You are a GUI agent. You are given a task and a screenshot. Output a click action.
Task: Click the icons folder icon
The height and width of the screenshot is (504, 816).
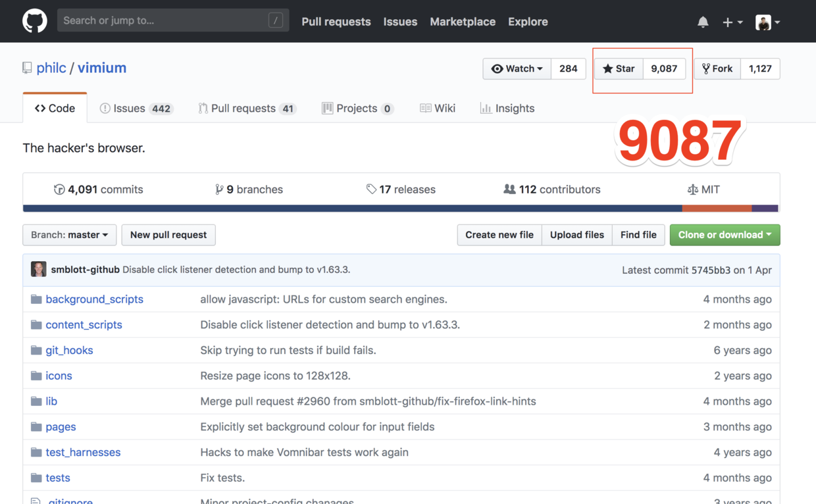tap(36, 376)
